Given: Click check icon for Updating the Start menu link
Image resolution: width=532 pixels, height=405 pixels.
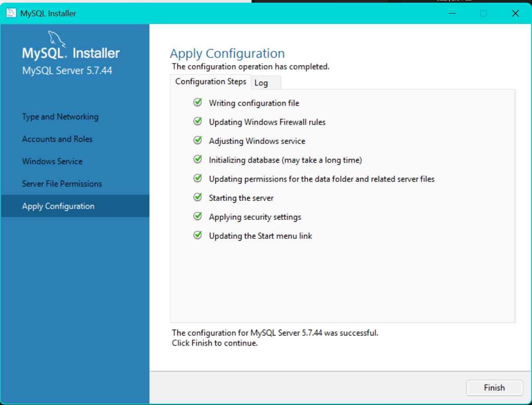Looking at the screenshot, I should [x=198, y=235].
